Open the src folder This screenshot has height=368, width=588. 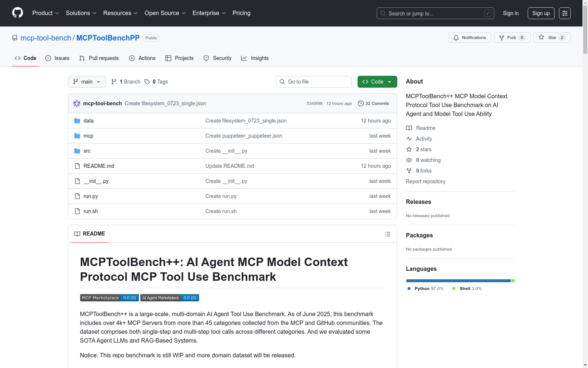point(87,151)
